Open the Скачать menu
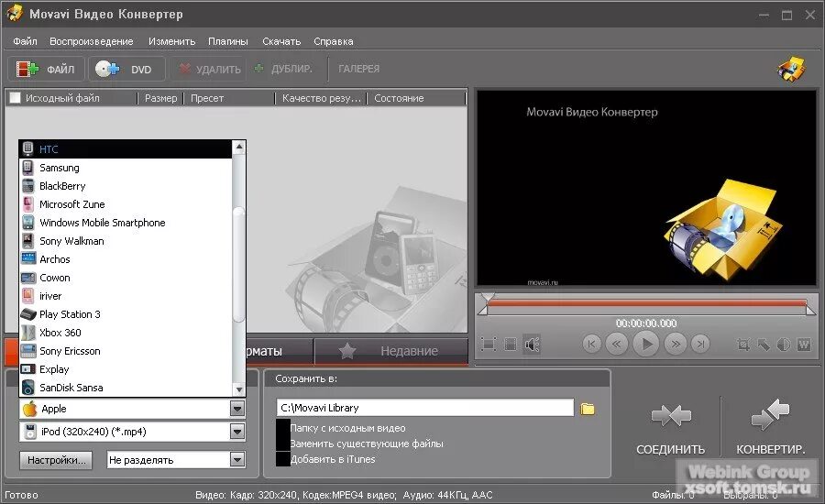The height and width of the screenshot is (504, 825). (x=281, y=41)
